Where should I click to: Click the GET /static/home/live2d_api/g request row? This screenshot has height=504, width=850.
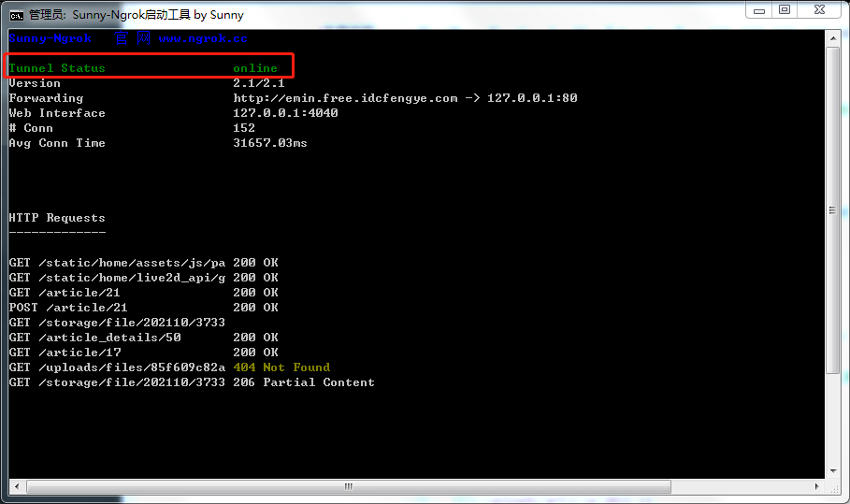coord(144,278)
